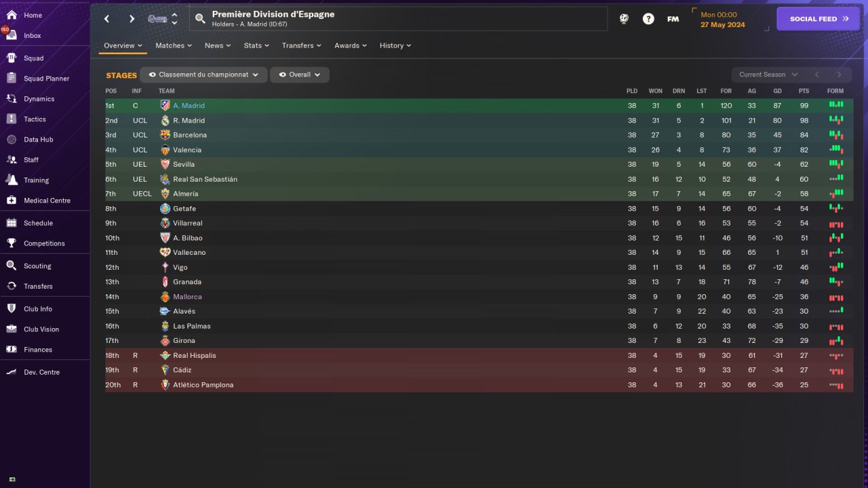
Task: Expand the Stats menu dropdown
Action: point(256,45)
